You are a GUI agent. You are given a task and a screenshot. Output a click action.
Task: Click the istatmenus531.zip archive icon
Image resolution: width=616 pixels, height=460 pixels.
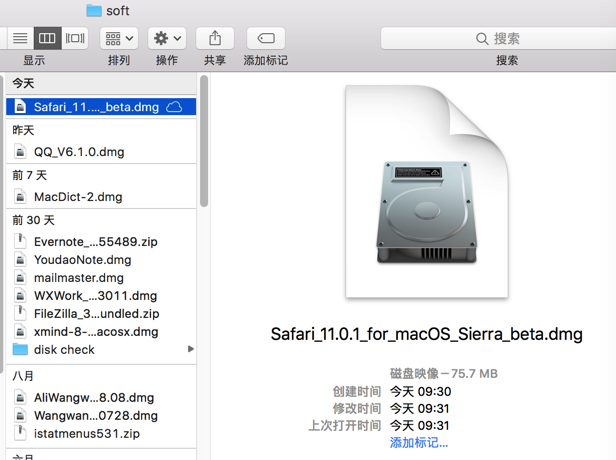(20, 433)
